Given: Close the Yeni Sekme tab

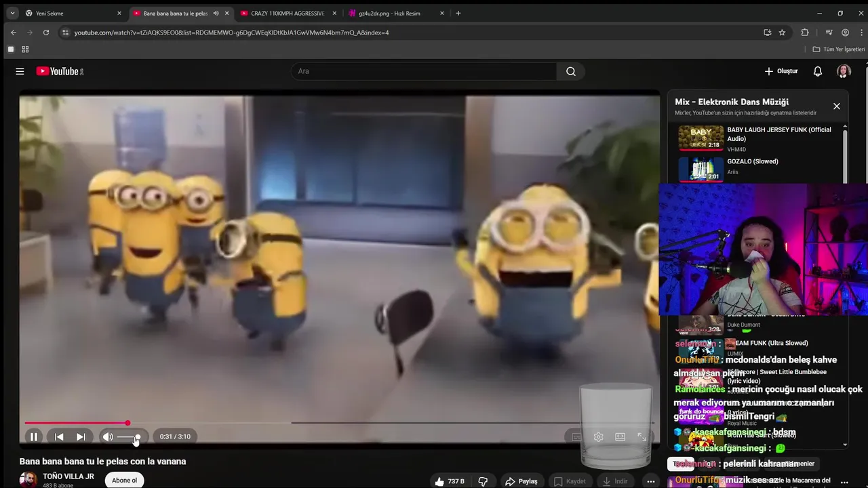Looking at the screenshot, I should click(119, 13).
